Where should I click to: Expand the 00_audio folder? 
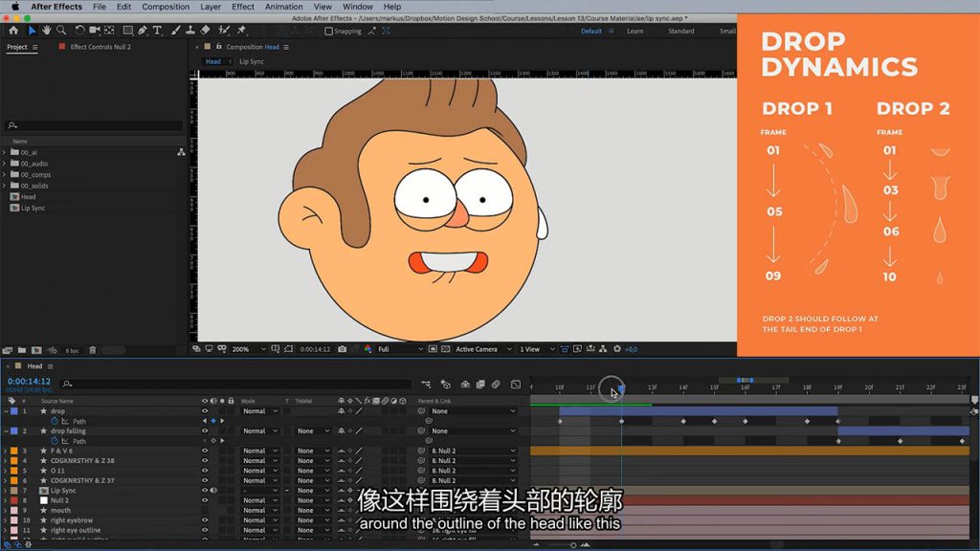[x=5, y=164]
